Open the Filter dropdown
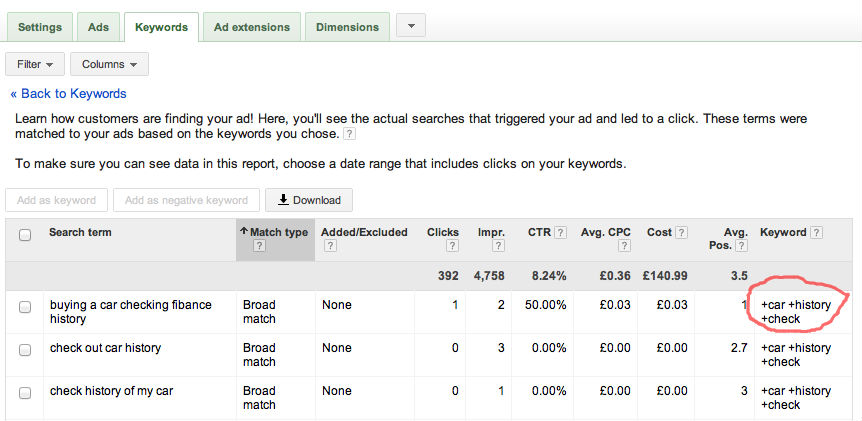The width and height of the screenshot is (862, 421). click(35, 64)
